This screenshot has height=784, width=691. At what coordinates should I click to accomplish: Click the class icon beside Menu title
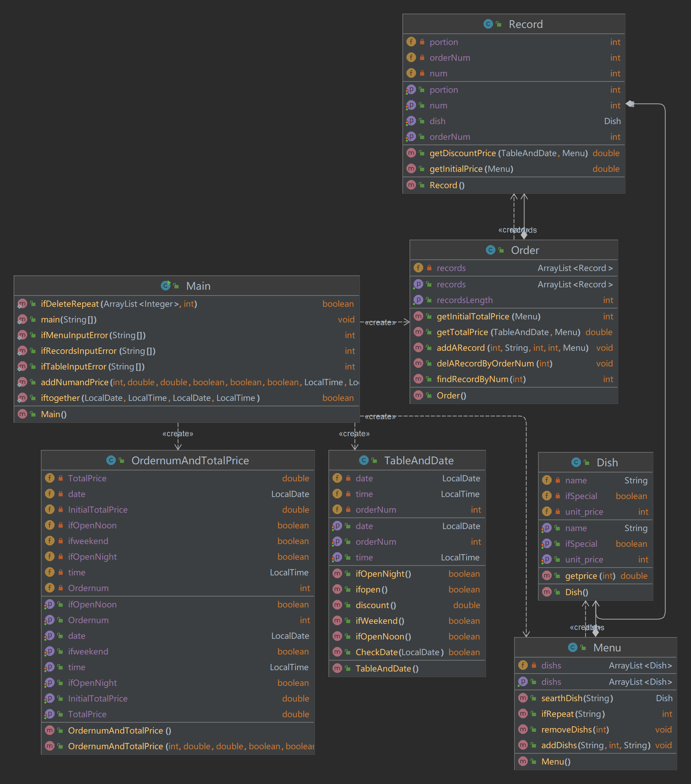(572, 647)
